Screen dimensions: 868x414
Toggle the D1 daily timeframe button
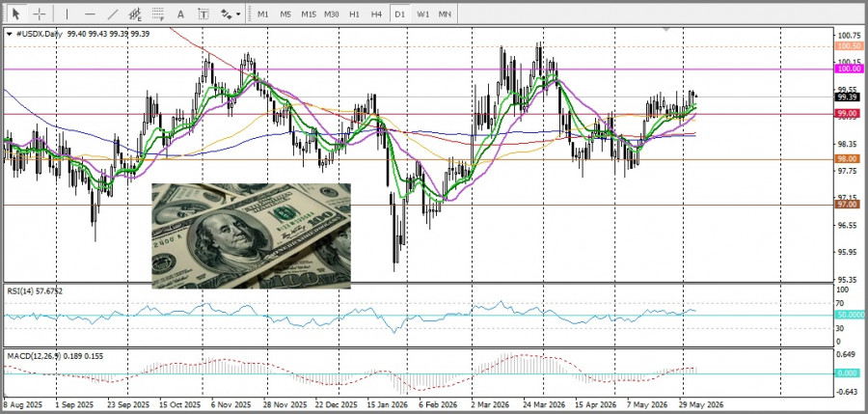click(x=399, y=14)
